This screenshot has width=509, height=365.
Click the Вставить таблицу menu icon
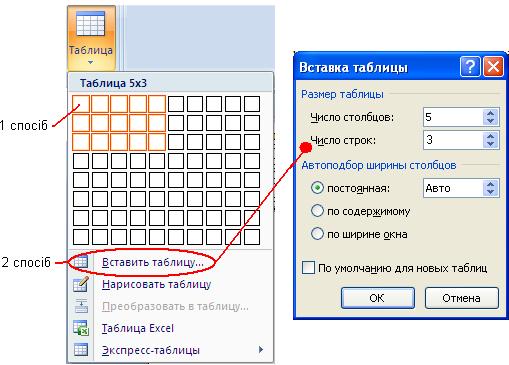tap(80, 262)
